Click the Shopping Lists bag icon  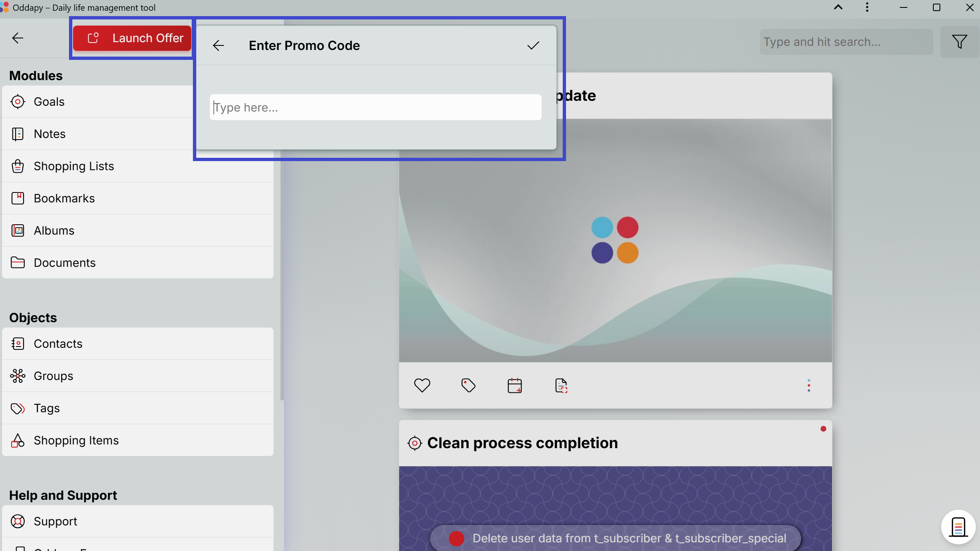click(x=18, y=166)
